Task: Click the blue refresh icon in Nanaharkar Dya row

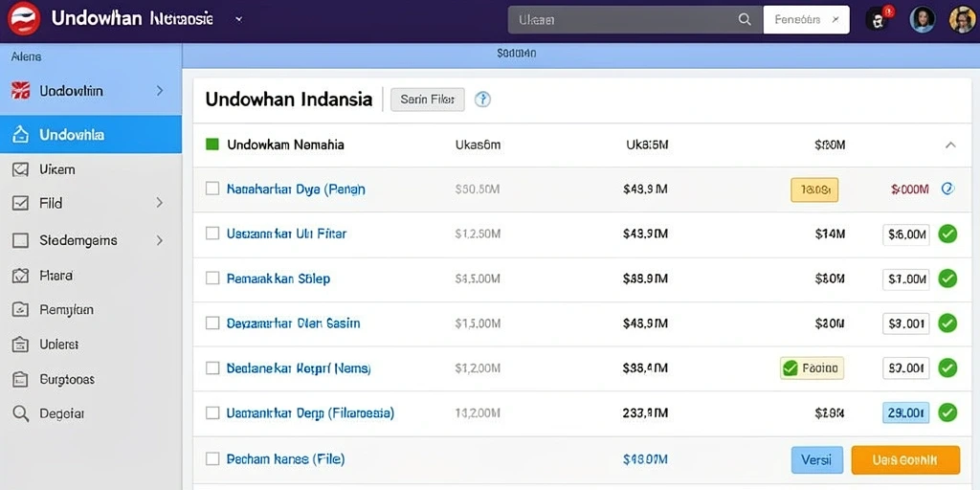Action: point(947,189)
